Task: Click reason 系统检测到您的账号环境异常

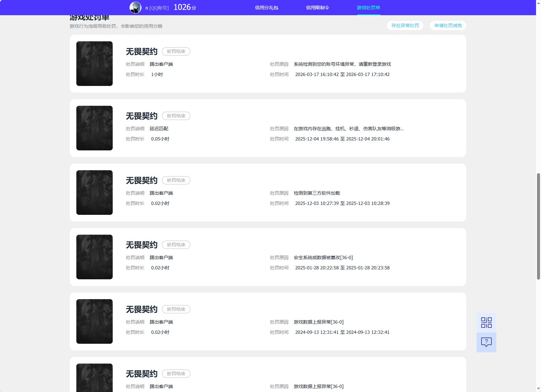Action: (x=342, y=64)
